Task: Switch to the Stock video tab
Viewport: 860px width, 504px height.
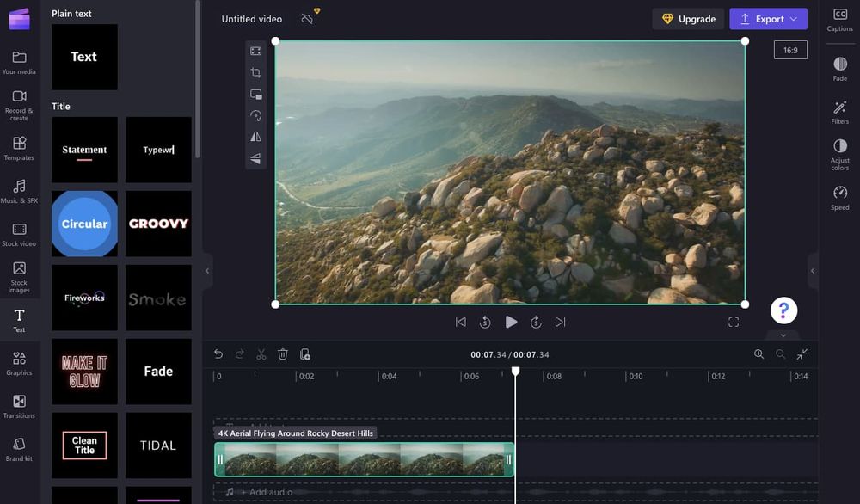Action: point(19,234)
